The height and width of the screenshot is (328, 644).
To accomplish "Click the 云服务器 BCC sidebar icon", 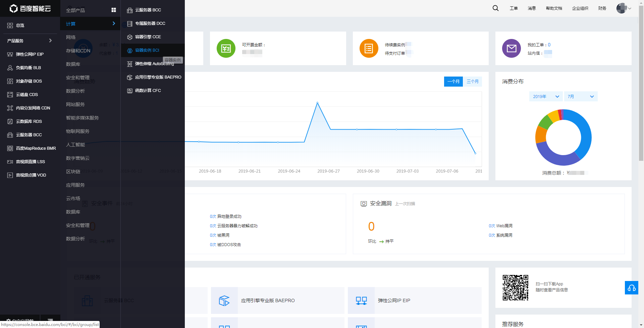I will [10, 135].
